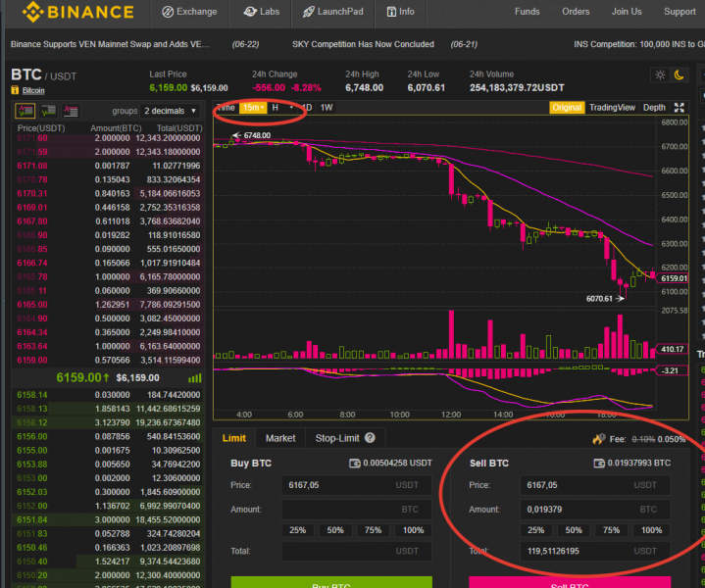Screen dimensions: 705x588
Task: Set buy amount to 100%
Action: [413, 530]
